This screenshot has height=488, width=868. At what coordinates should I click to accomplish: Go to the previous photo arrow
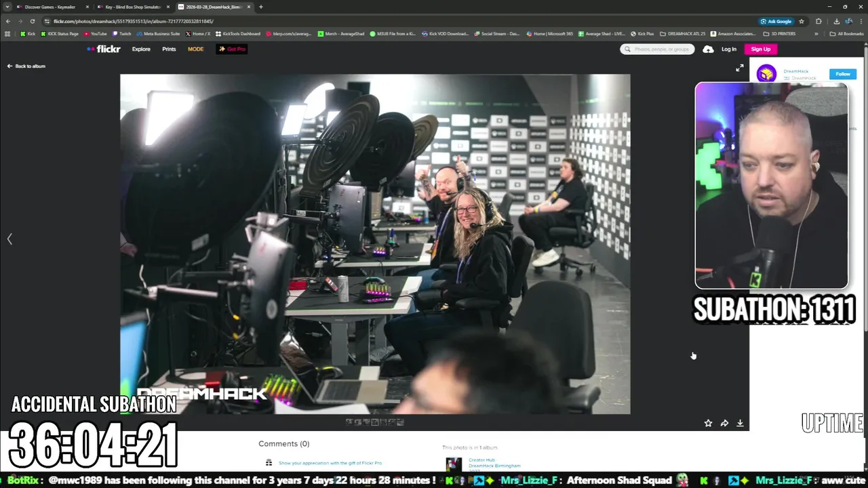9,239
